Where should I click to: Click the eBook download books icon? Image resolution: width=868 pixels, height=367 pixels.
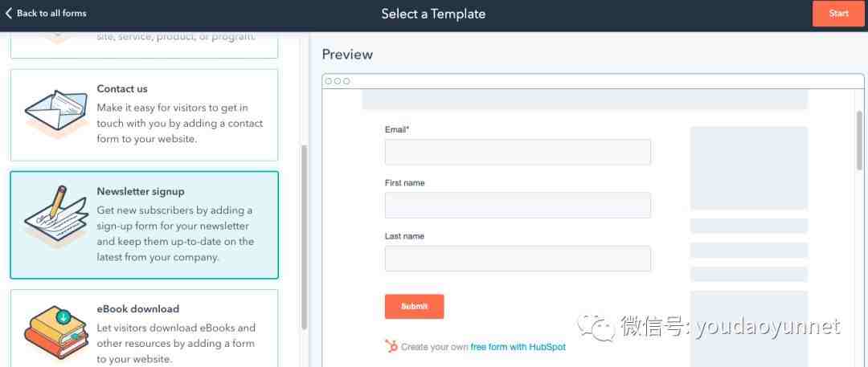(56, 332)
